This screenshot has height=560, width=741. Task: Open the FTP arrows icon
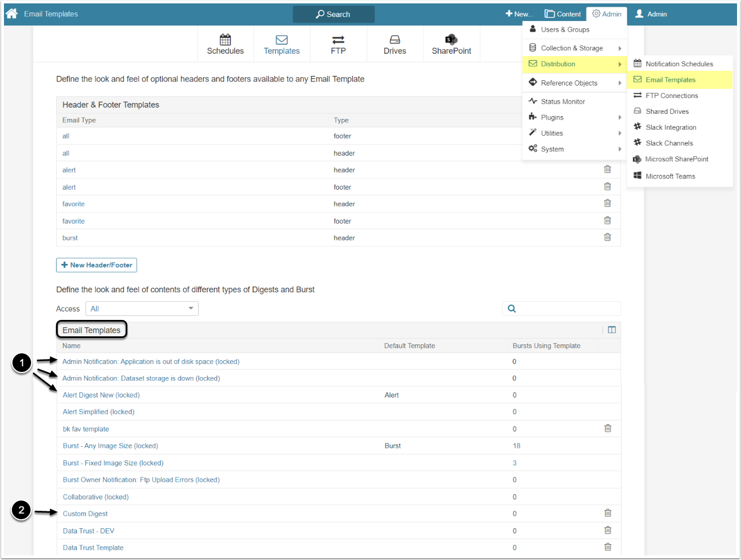338,40
